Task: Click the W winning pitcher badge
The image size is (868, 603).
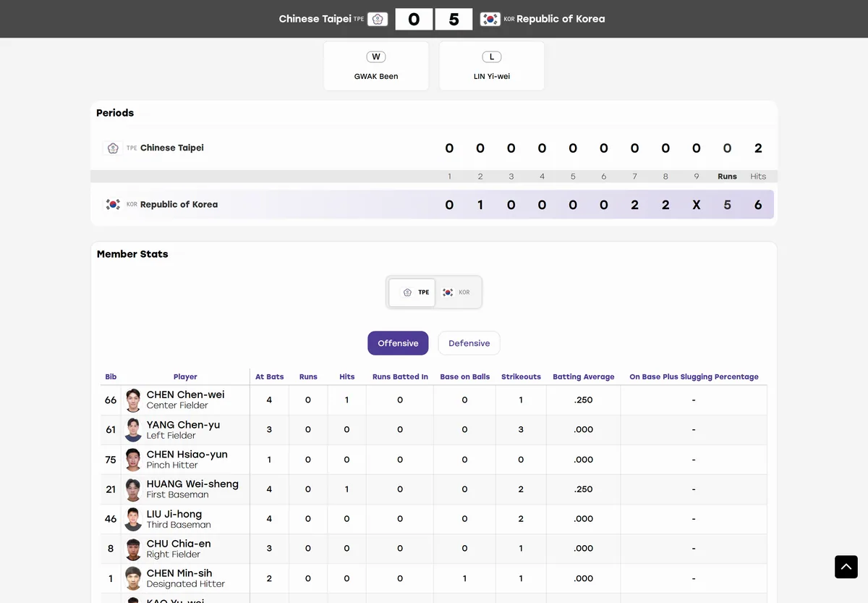Action: click(376, 57)
